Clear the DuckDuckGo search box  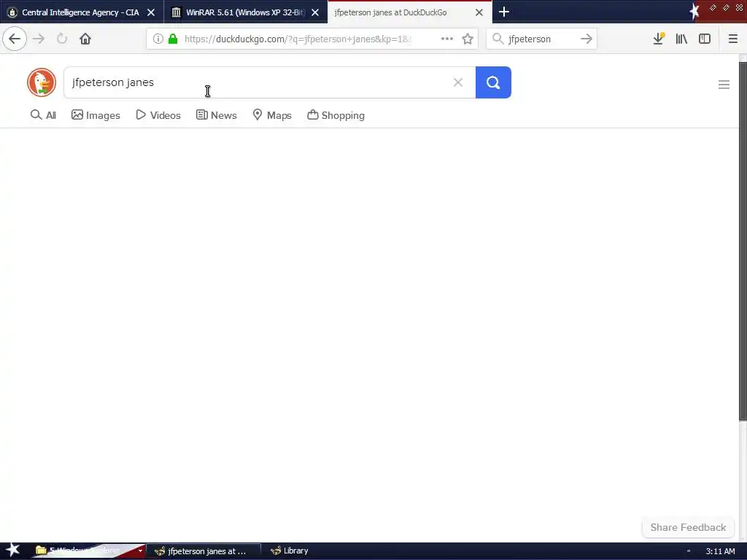click(458, 82)
